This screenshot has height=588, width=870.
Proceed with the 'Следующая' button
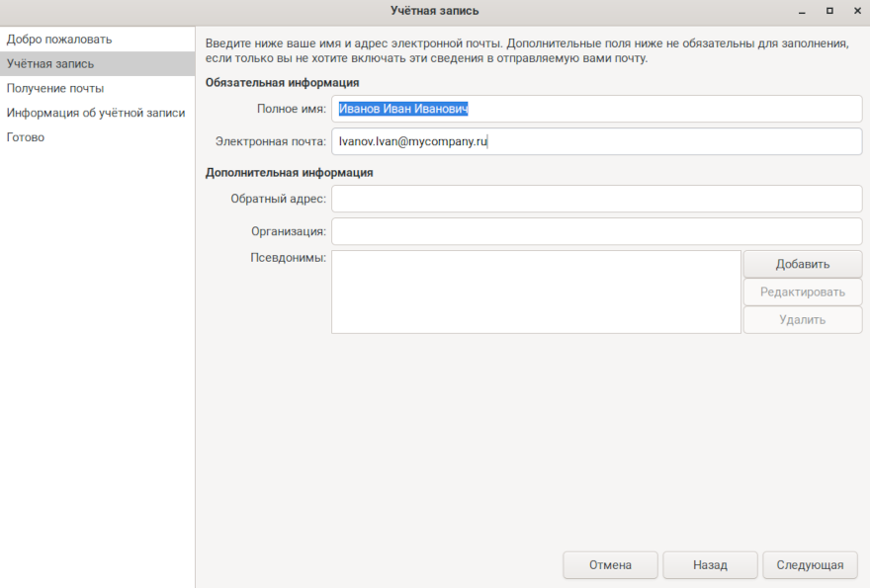pos(810,565)
